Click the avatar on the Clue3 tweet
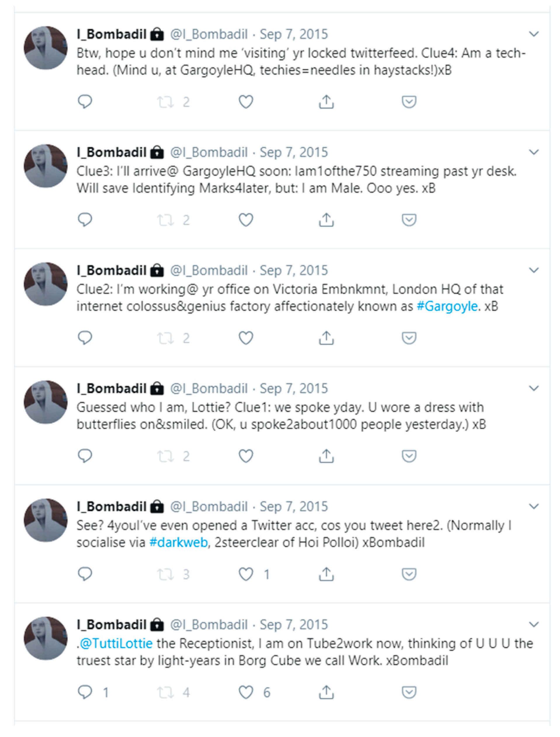This screenshot has height=737, width=560. point(46,166)
